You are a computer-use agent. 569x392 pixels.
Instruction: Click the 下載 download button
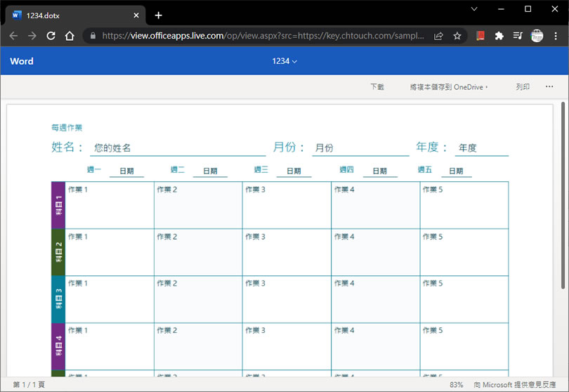377,87
